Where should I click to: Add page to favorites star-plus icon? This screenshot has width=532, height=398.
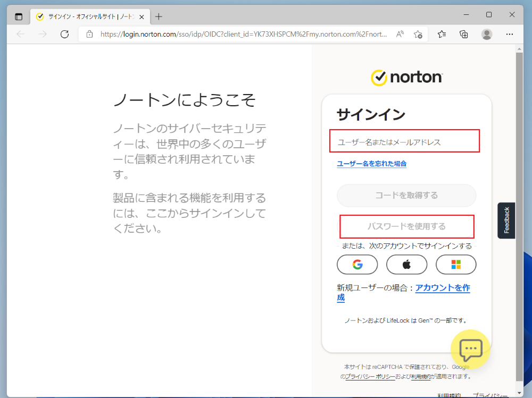click(418, 34)
